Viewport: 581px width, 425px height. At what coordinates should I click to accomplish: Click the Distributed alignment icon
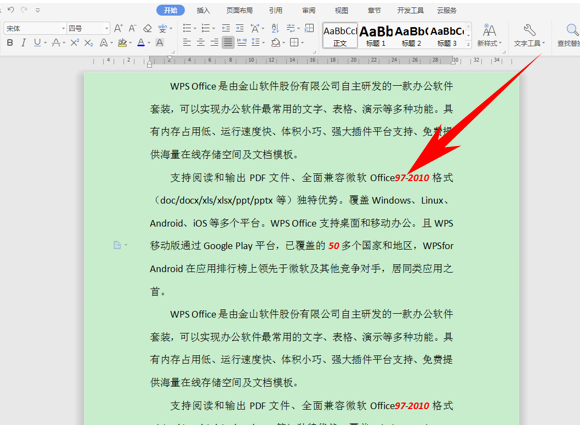[242, 43]
